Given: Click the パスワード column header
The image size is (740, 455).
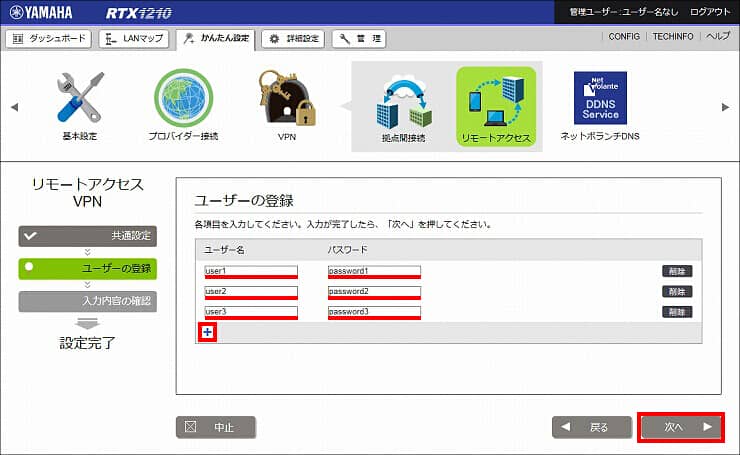Looking at the screenshot, I should (347, 250).
